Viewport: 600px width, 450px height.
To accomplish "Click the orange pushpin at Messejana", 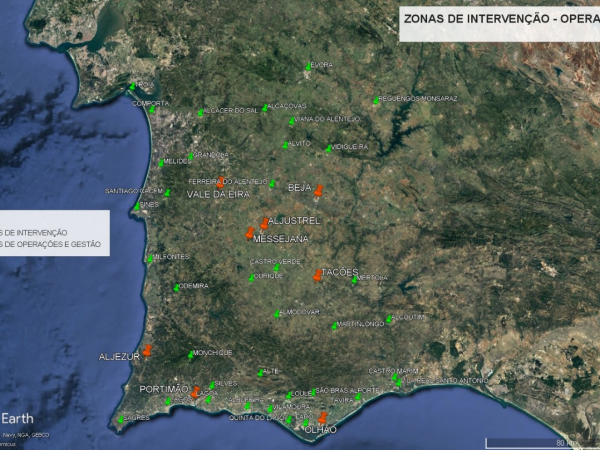I will click(x=249, y=233).
